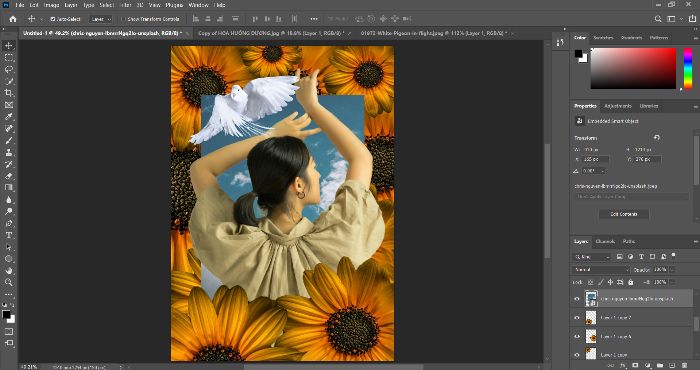Select the Move tool in the toolbox

click(x=8, y=46)
